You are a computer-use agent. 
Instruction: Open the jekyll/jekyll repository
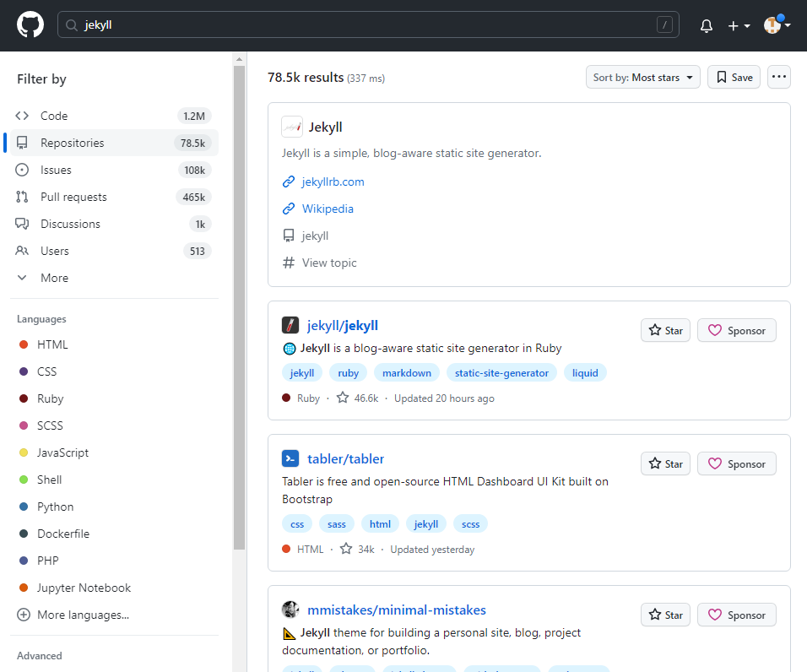point(342,325)
